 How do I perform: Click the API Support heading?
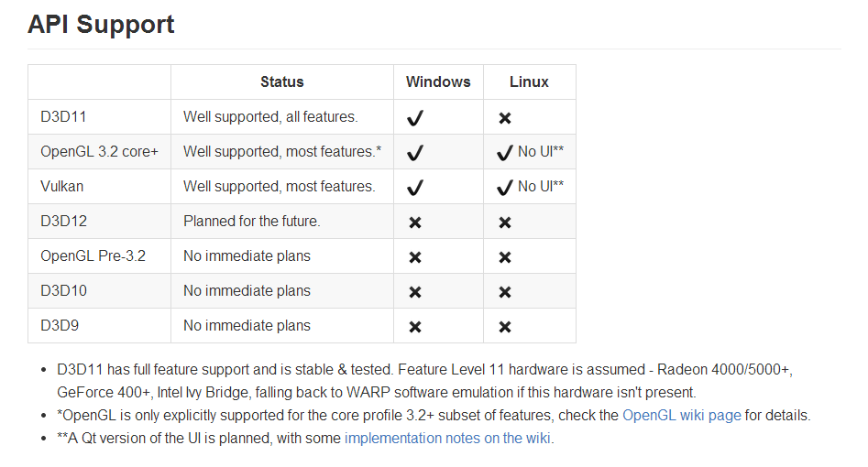(102, 25)
